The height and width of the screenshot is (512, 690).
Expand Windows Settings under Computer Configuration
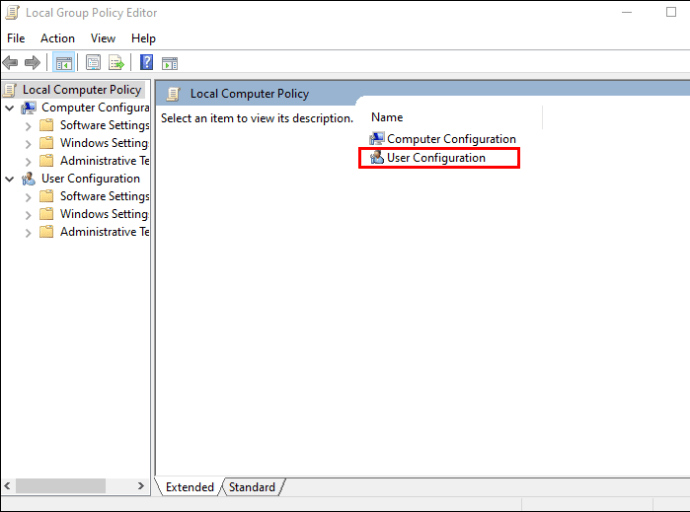28,144
